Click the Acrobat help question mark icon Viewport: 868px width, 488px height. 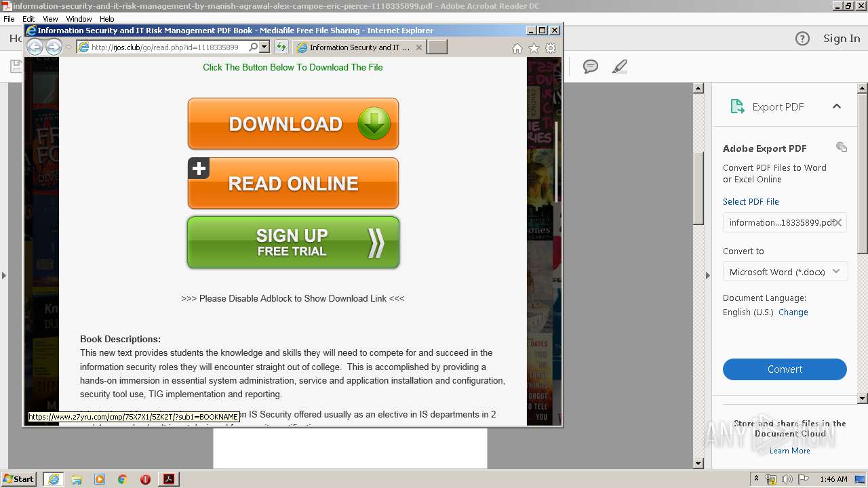pyautogui.click(x=802, y=39)
